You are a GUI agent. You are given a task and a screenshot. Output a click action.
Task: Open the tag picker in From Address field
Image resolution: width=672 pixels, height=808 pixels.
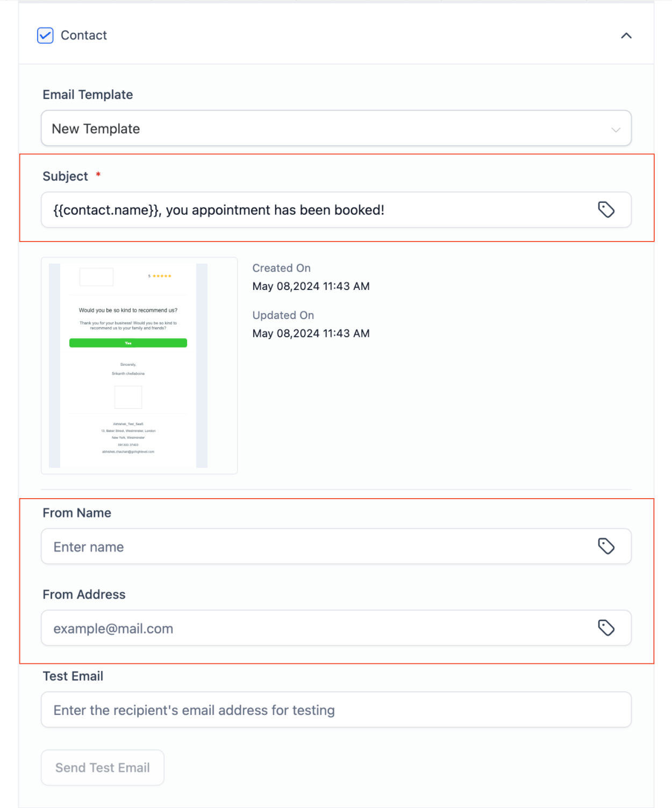pyautogui.click(x=606, y=628)
